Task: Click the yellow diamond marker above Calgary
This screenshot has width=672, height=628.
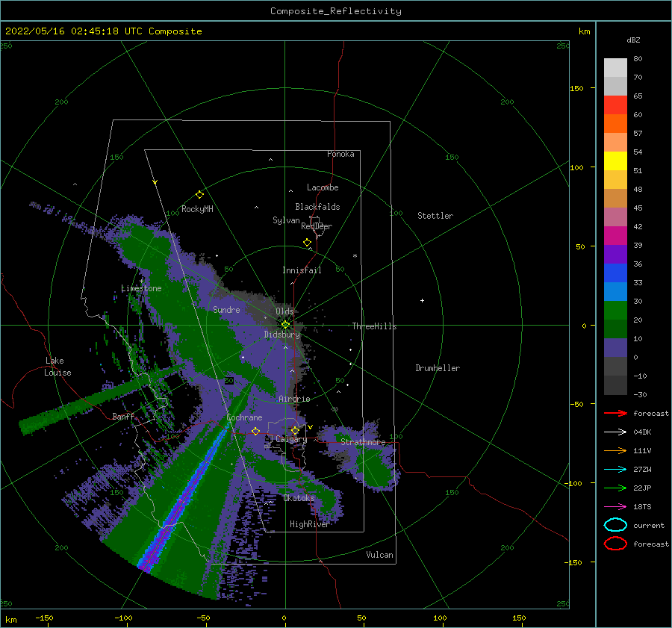Action: [x=295, y=430]
